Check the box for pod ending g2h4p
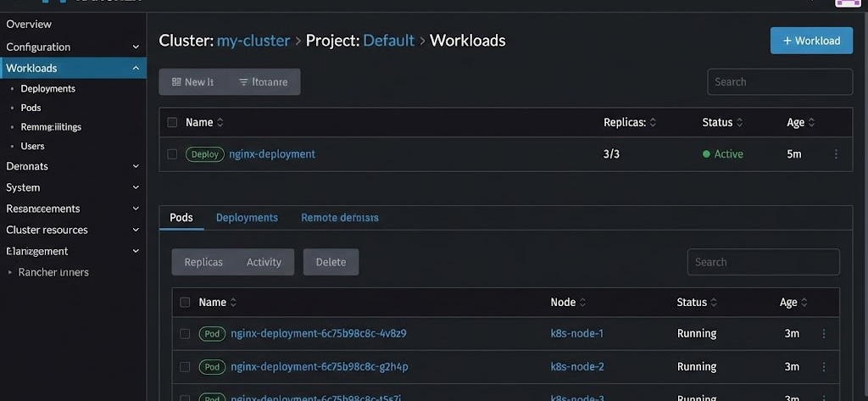This screenshot has height=401, width=868. (185, 367)
